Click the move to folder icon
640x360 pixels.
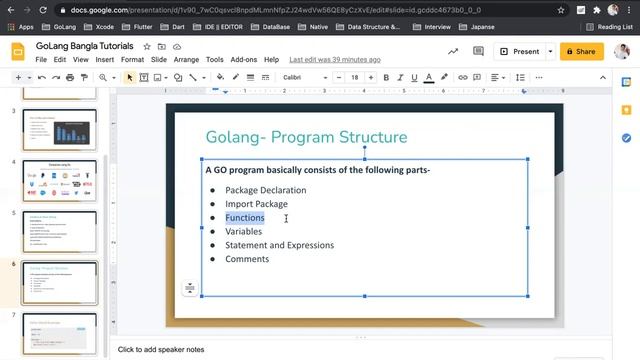162,47
